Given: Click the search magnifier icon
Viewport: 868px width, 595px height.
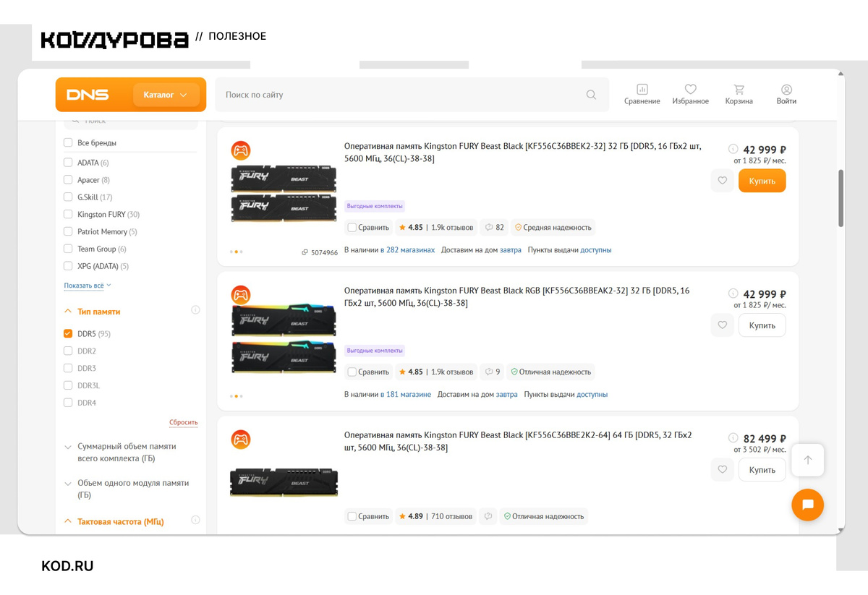Looking at the screenshot, I should pos(591,95).
